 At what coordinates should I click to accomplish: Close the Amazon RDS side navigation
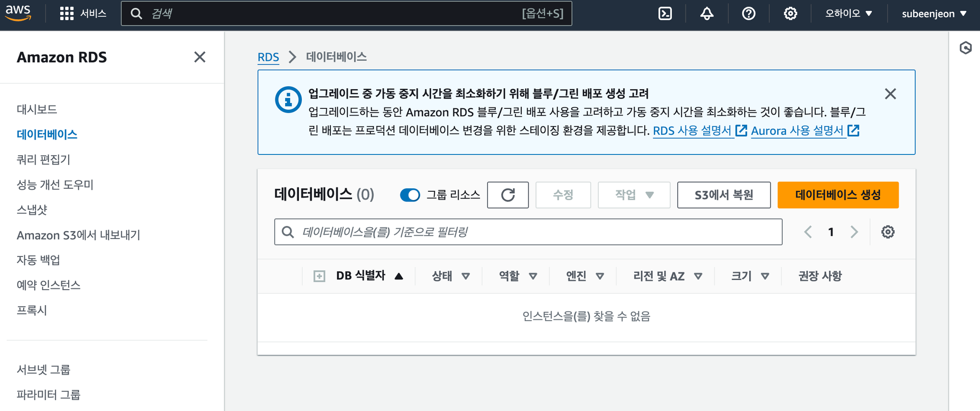tap(199, 57)
